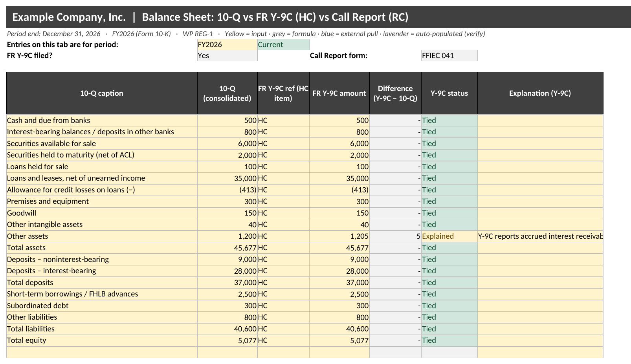Click the HC reference cell for Premises and equipment
Image resolution: width=631 pixels, height=364 pixels.
click(283, 201)
